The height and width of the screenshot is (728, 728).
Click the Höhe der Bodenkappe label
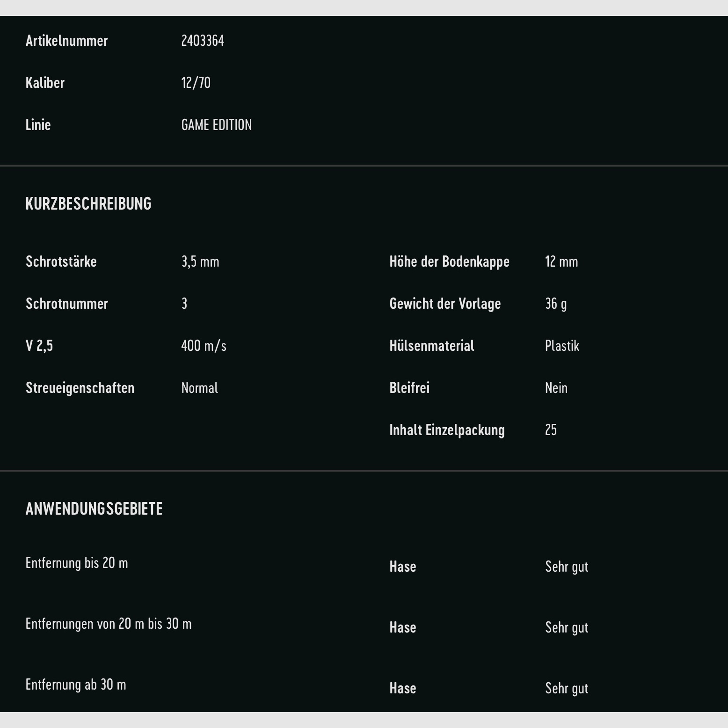[449, 262]
